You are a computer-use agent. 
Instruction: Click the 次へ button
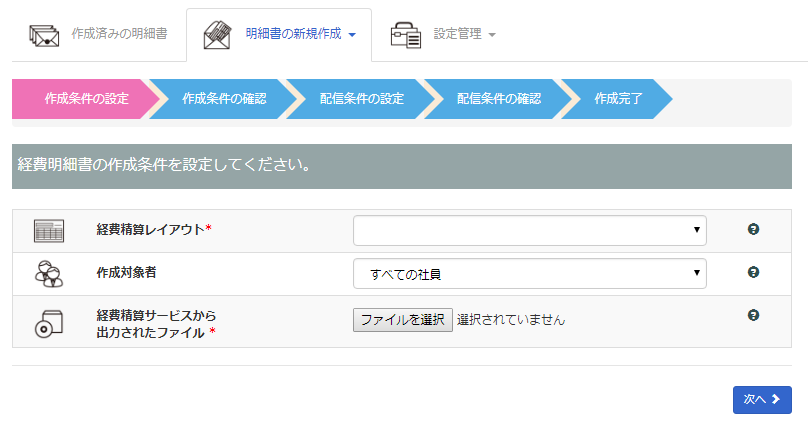tap(761, 399)
